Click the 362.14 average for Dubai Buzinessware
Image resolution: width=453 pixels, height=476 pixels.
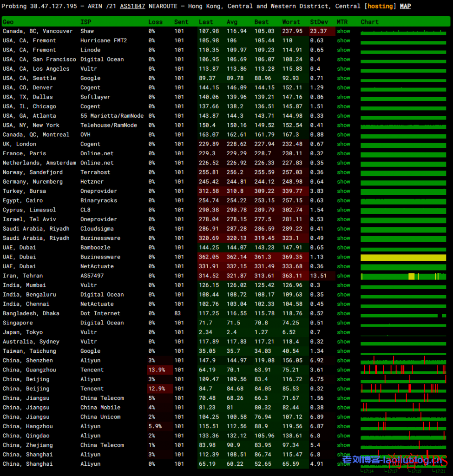pyautogui.click(x=236, y=257)
